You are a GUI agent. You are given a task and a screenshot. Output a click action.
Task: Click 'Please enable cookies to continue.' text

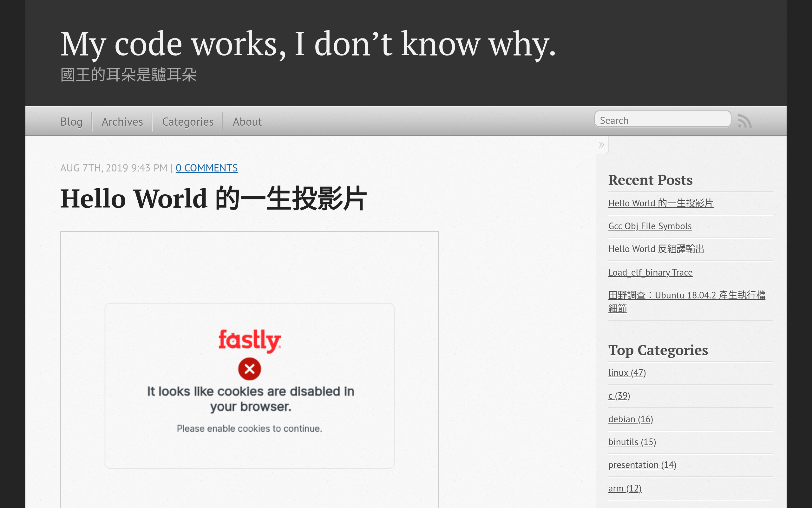click(x=249, y=428)
